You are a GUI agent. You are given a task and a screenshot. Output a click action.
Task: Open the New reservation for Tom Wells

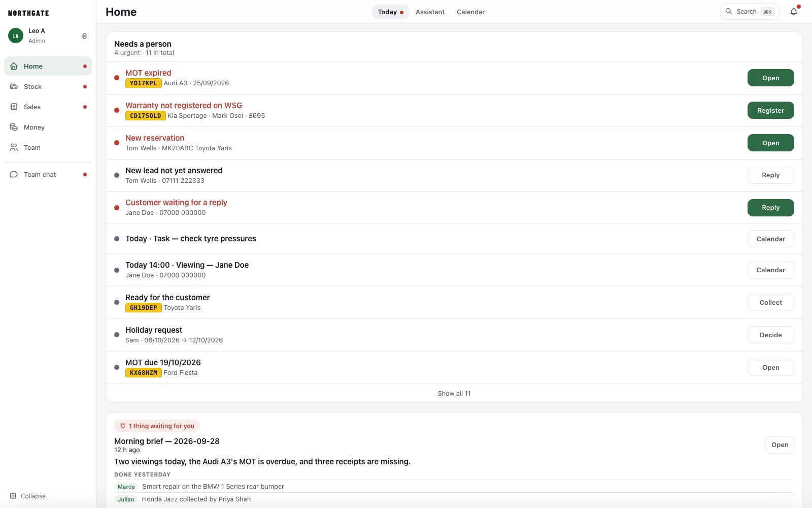click(x=770, y=143)
